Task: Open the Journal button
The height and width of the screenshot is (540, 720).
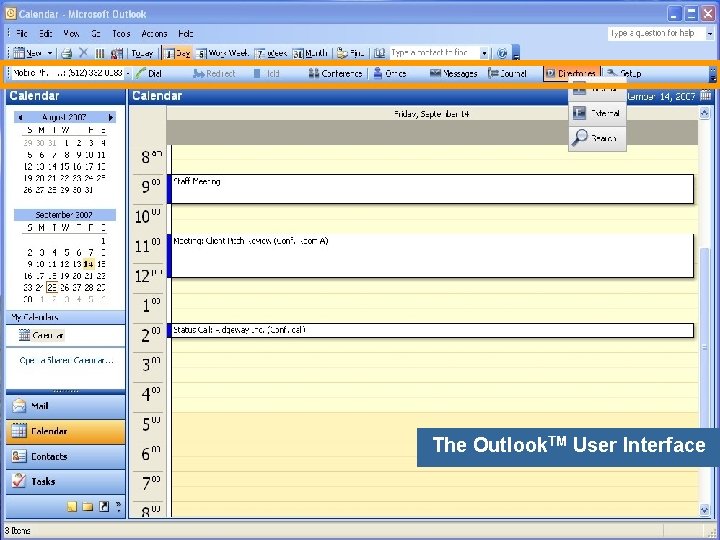Action: pos(507,73)
